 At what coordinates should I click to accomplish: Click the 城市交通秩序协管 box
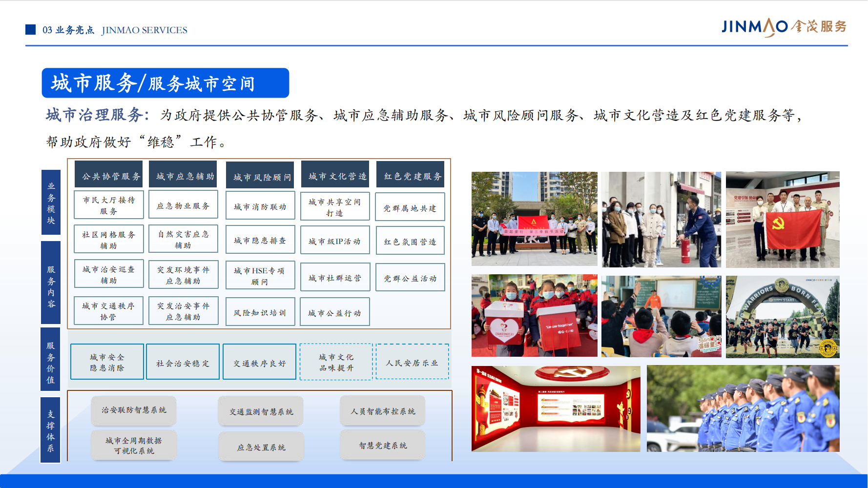coord(108,311)
